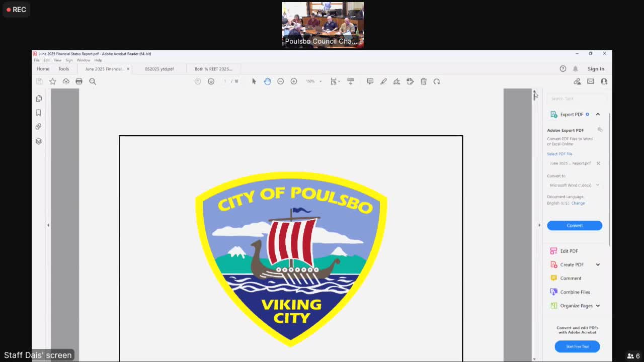Switch to the Tools tab
The image size is (644, 362).
click(63, 69)
